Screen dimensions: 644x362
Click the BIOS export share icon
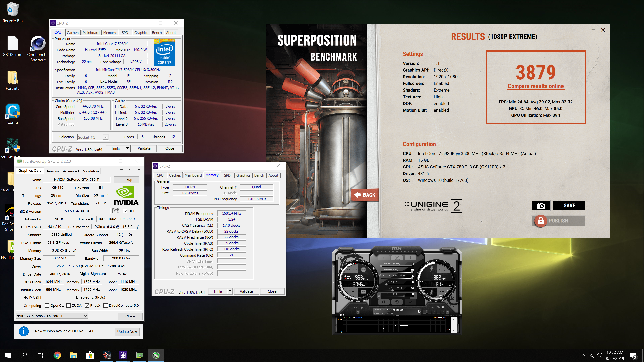click(x=116, y=211)
